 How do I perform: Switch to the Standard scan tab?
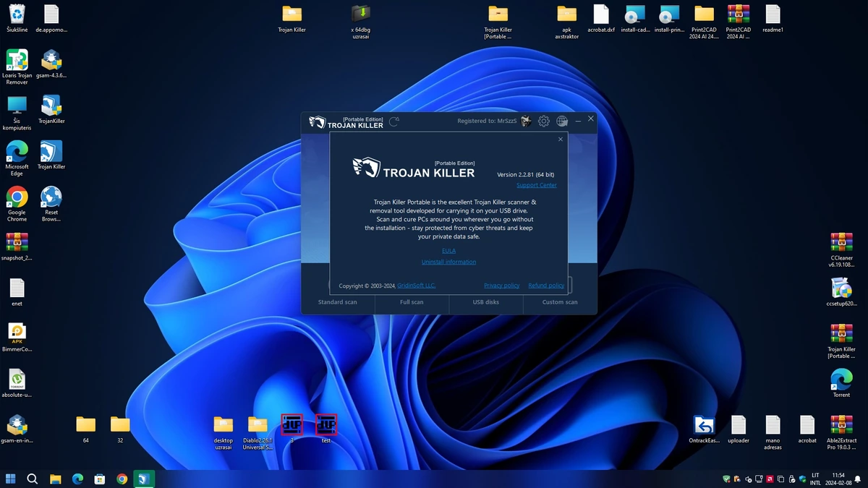pyautogui.click(x=338, y=302)
